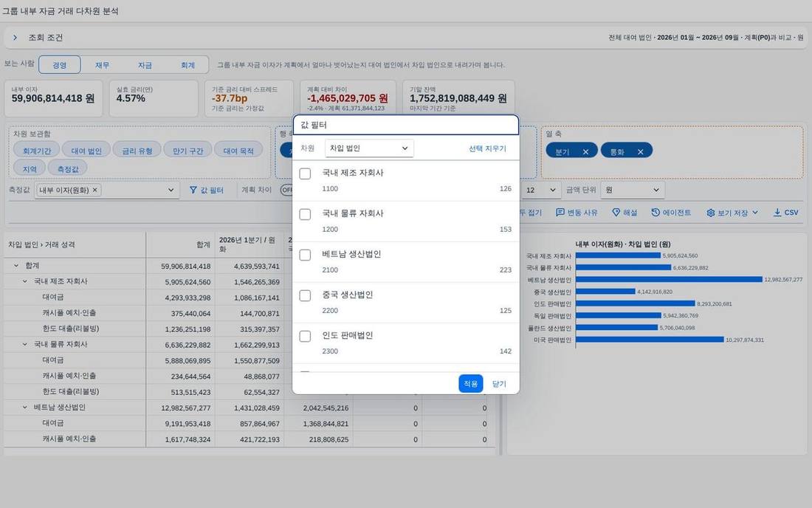Expand the 조회 조건 panel chevron
The height and width of the screenshot is (508, 812).
click(x=15, y=38)
